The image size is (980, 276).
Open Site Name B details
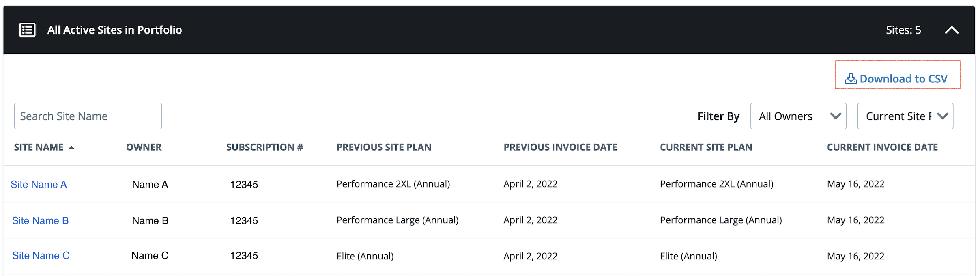coord(40,220)
